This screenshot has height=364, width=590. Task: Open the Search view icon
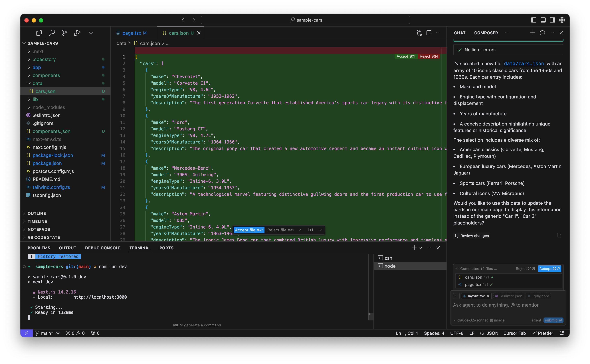[x=52, y=33]
